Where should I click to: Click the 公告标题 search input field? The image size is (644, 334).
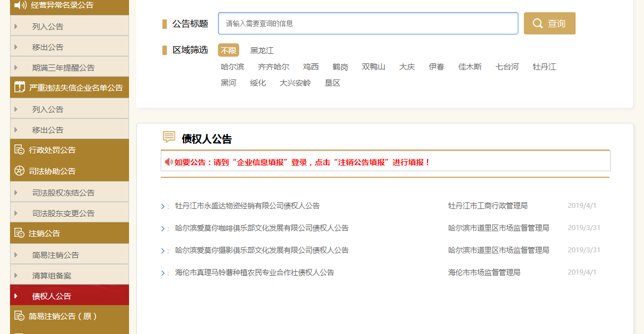pyautogui.click(x=368, y=23)
